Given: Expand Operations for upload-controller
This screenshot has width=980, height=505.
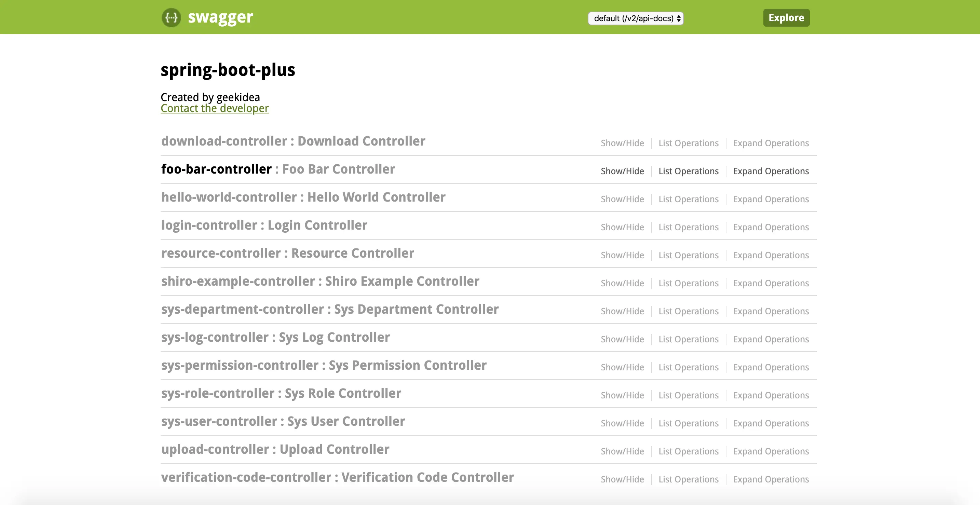Looking at the screenshot, I should pyautogui.click(x=771, y=451).
